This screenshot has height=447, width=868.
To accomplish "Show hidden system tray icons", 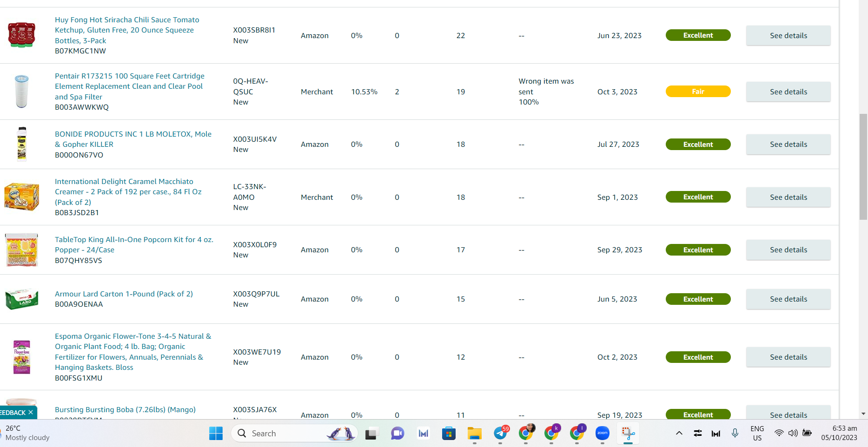I will (679, 433).
